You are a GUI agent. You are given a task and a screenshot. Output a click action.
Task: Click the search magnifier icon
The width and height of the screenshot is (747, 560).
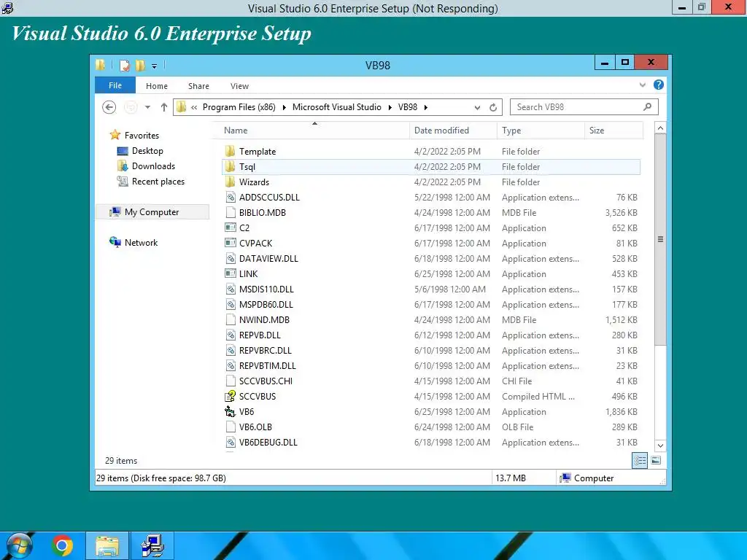point(647,106)
